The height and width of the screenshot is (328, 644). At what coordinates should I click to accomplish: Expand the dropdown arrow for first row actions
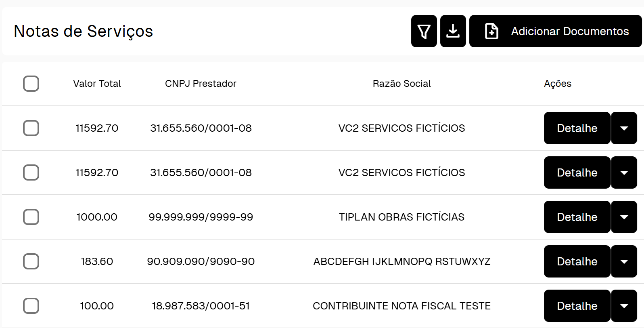point(624,128)
